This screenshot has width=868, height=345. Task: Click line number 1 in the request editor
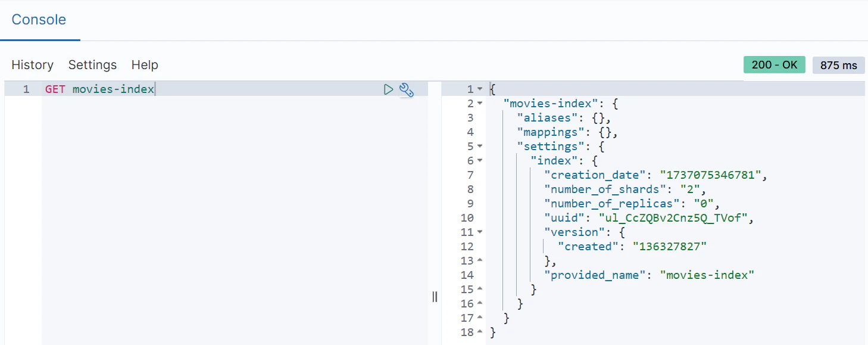pyautogui.click(x=26, y=89)
